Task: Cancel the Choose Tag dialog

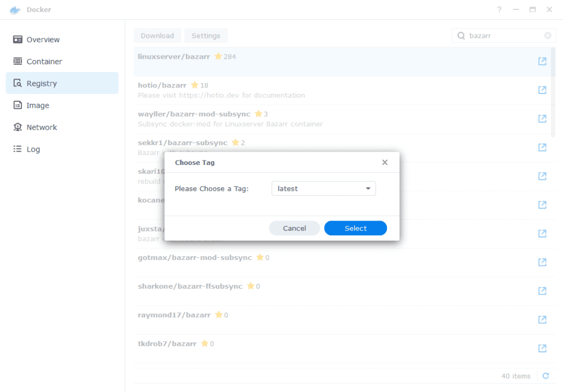Action: pyautogui.click(x=295, y=228)
